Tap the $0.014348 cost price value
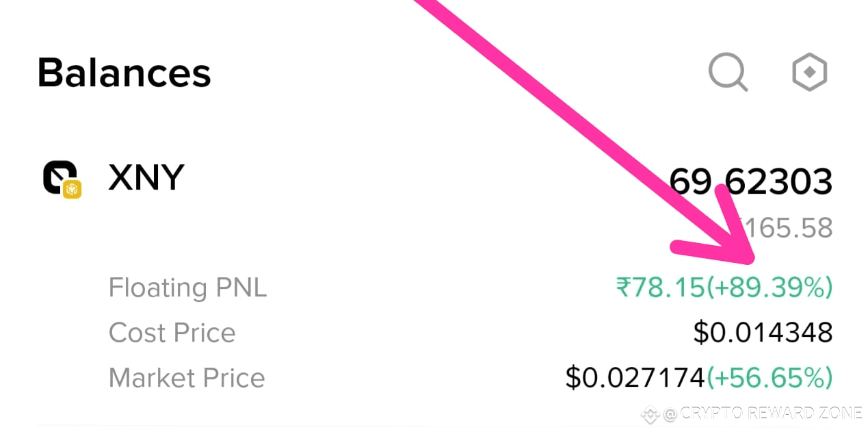Image resolution: width=868 pixels, height=432 pixels. tap(763, 333)
